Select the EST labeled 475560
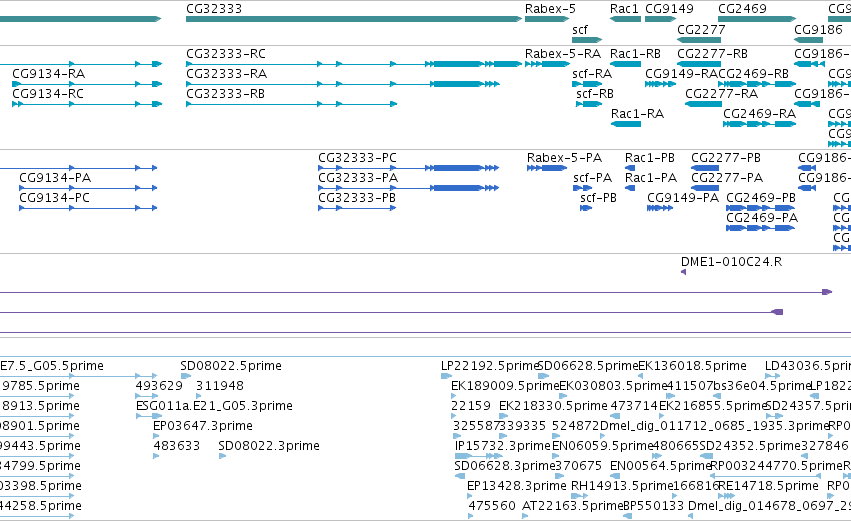 [492, 506]
